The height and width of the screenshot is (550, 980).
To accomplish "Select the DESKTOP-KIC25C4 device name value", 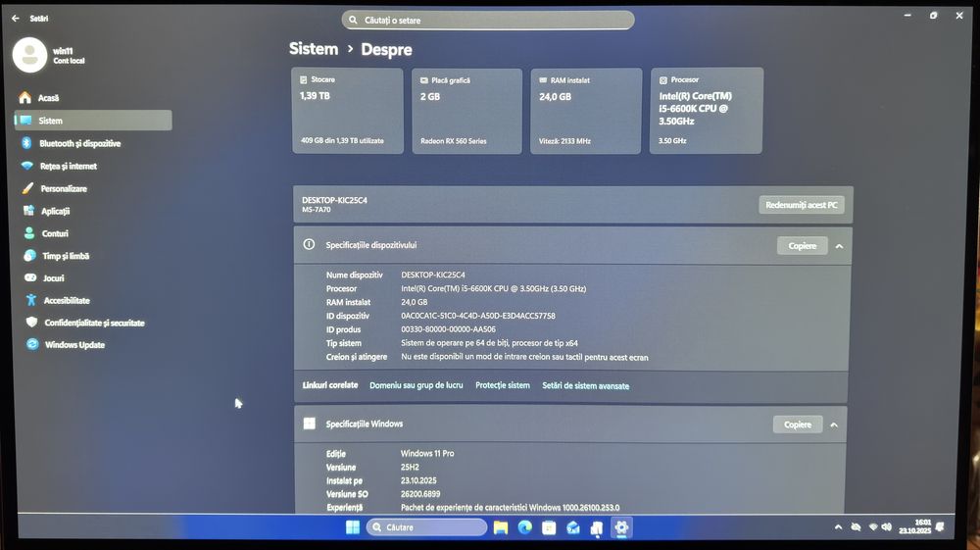I will point(433,275).
